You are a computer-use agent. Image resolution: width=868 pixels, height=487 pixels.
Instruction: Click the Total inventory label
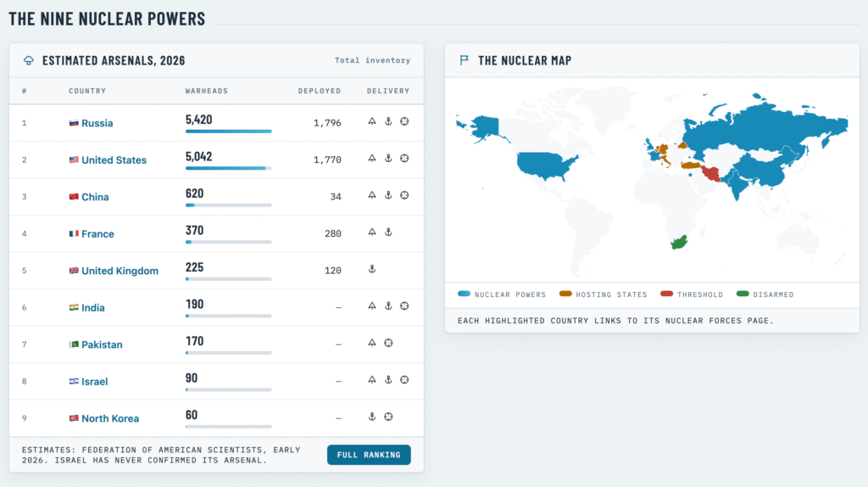[x=373, y=60]
